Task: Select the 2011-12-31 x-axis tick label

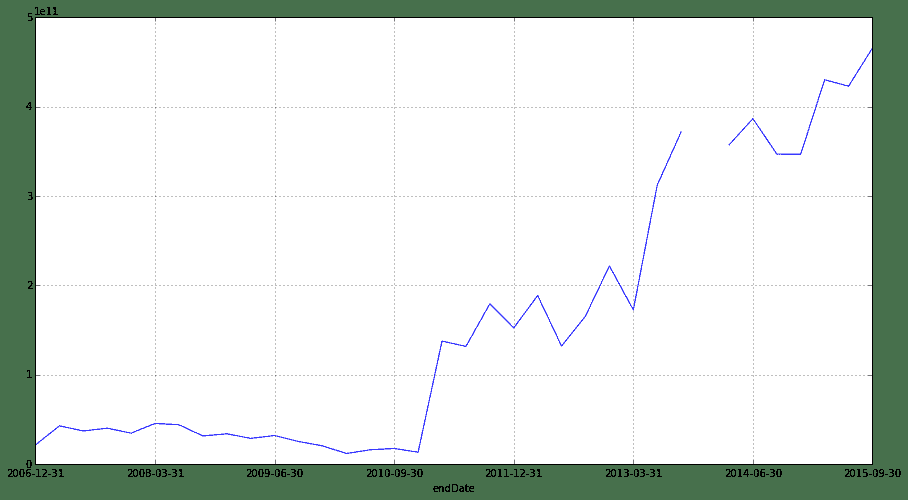Action: pyautogui.click(x=514, y=474)
